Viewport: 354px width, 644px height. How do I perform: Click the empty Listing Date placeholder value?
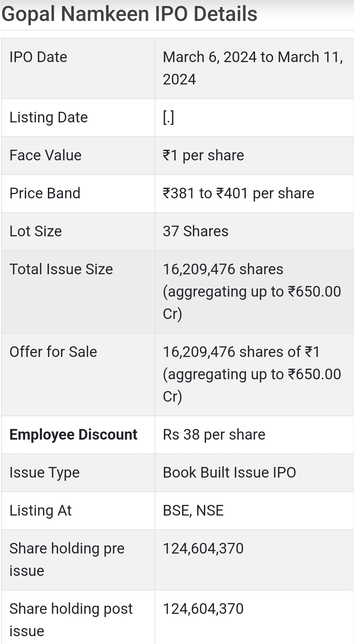click(168, 117)
